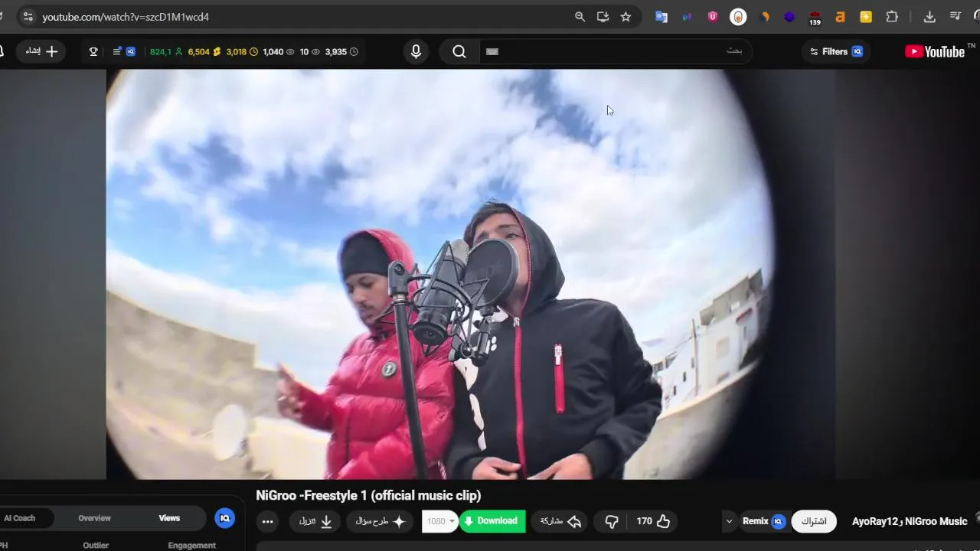980x551 pixels.
Task: Click the green Download button
Action: click(x=492, y=521)
